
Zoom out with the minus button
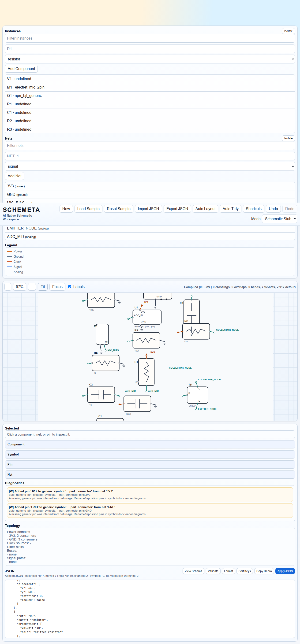point(8,287)
